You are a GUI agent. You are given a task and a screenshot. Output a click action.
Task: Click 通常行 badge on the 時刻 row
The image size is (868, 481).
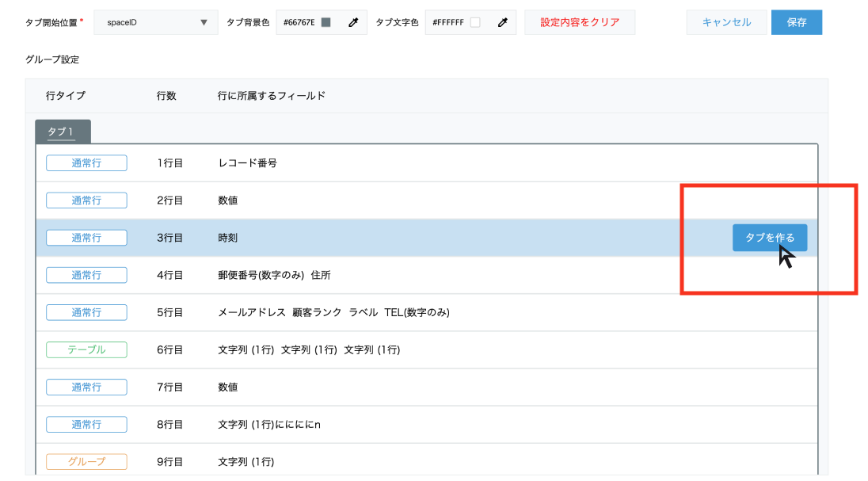coord(86,237)
